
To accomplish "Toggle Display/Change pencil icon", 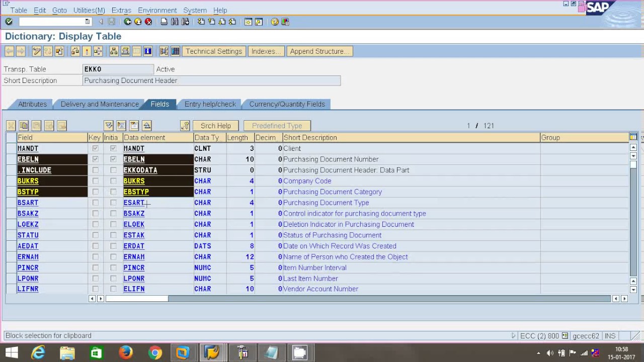I will pyautogui.click(x=36, y=51).
